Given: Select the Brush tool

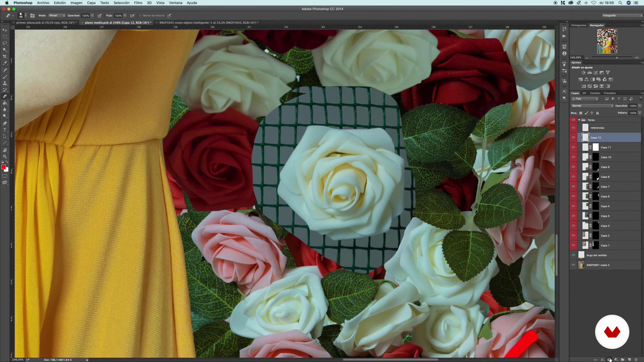Looking at the screenshot, I should [x=5, y=77].
